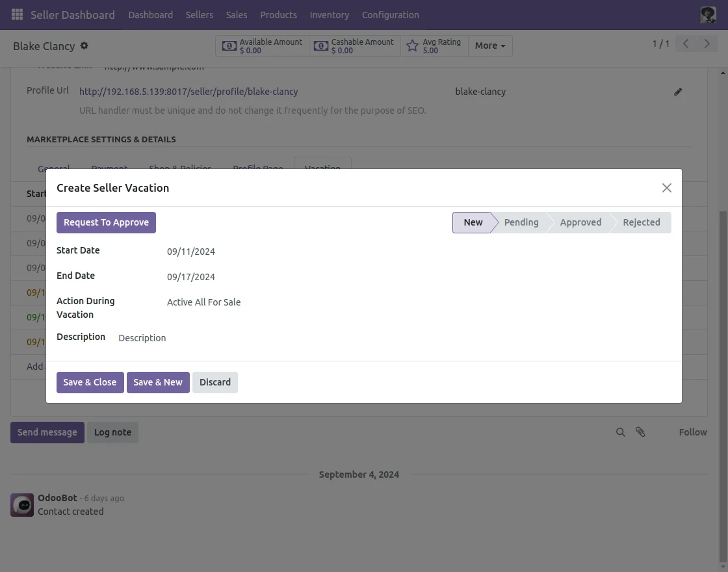The width and height of the screenshot is (728, 572).
Task: Open the Inventory menu
Action: pyautogui.click(x=329, y=14)
